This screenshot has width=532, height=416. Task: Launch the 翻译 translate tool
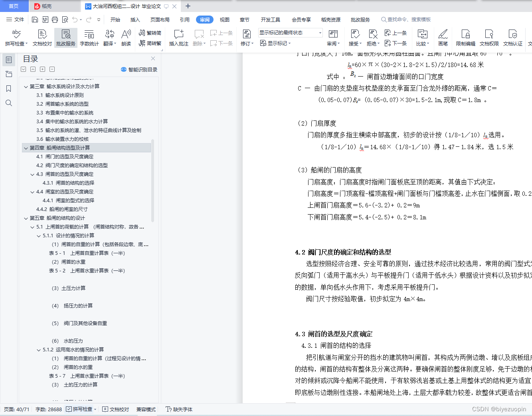[x=109, y=38]
